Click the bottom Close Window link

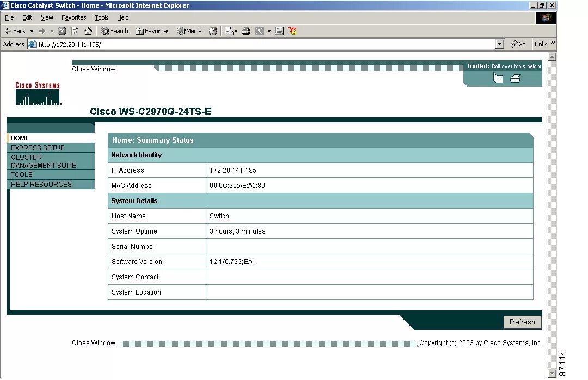tap(94, 343)
